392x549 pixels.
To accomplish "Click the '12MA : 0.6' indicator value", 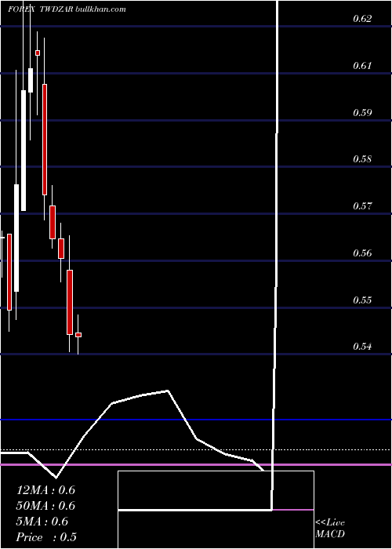I will coord(45,490).
